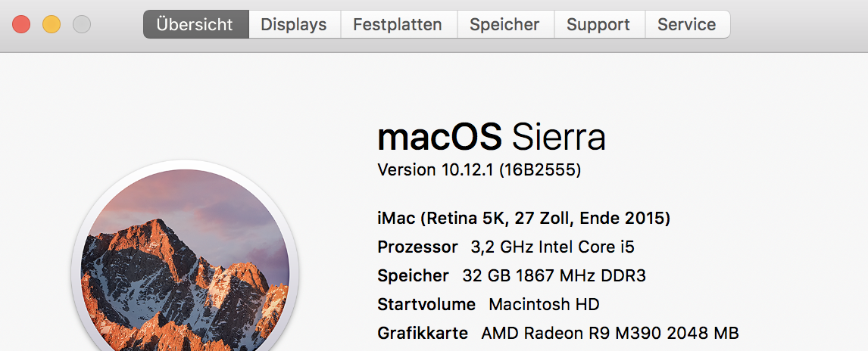Click the grey disabled zoom button
The width and height of the screenshot is (868, 351).
(82, 24)
